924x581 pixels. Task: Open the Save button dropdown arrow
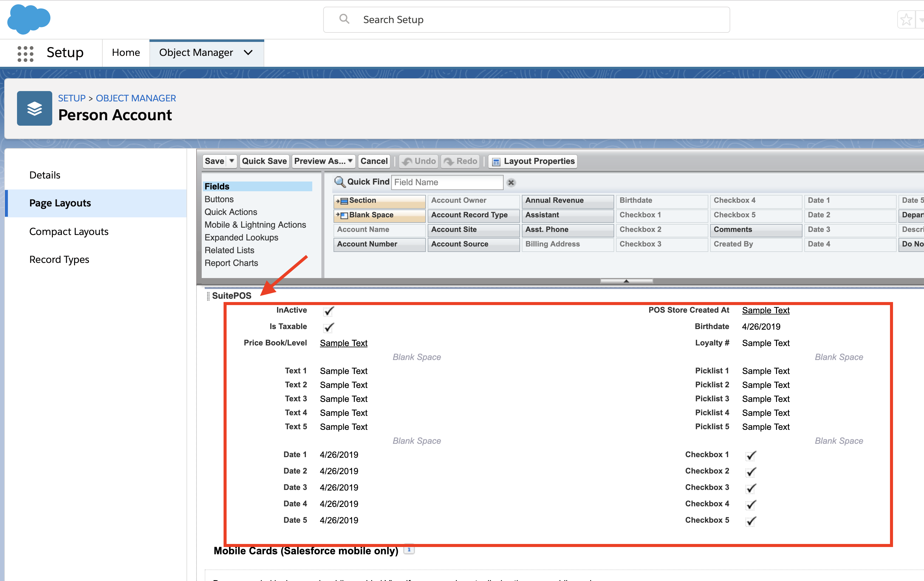(231, 161)
